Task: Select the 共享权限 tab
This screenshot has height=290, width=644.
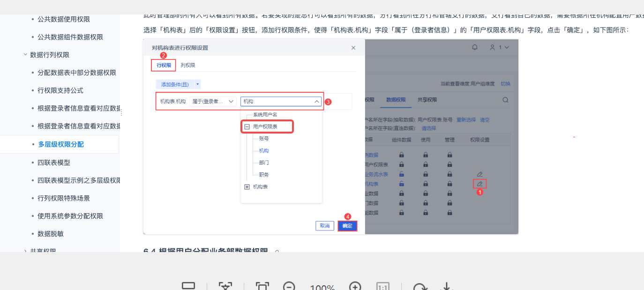Action: pyautogui.click(x=427, y=100)
